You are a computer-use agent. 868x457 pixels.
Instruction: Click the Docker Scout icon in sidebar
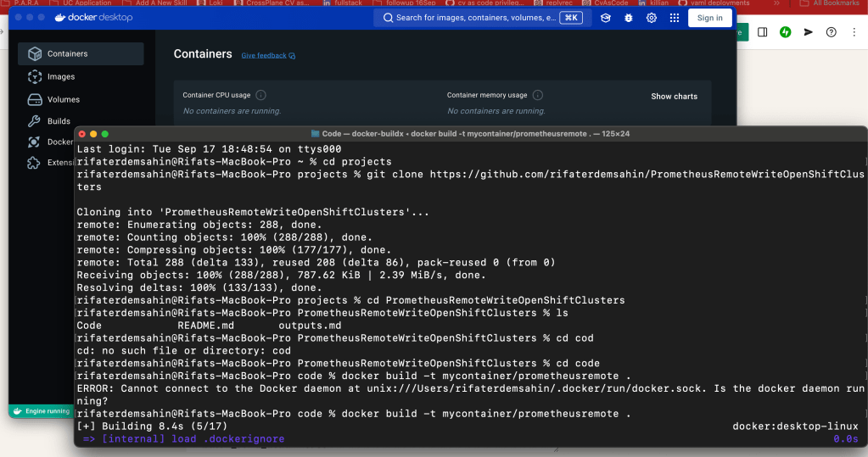pyautogui.click(x=34, y=142)
